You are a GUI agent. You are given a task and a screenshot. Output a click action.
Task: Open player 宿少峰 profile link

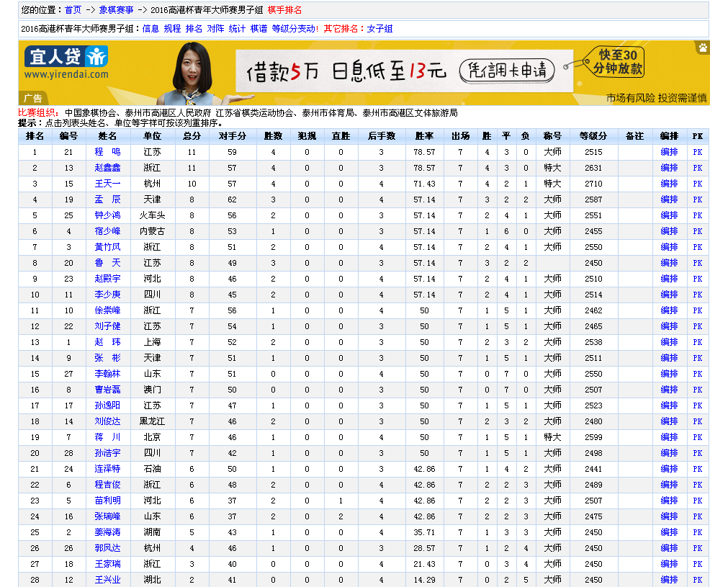click(108, 230)
